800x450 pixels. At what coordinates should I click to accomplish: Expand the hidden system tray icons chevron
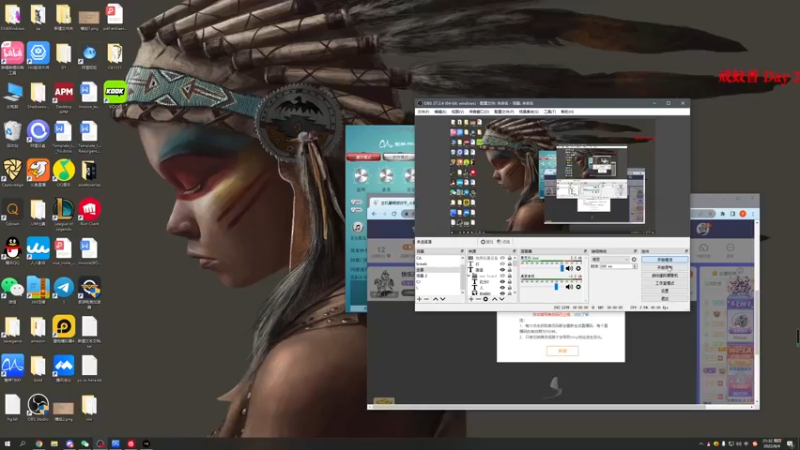[x=701, y=444]
